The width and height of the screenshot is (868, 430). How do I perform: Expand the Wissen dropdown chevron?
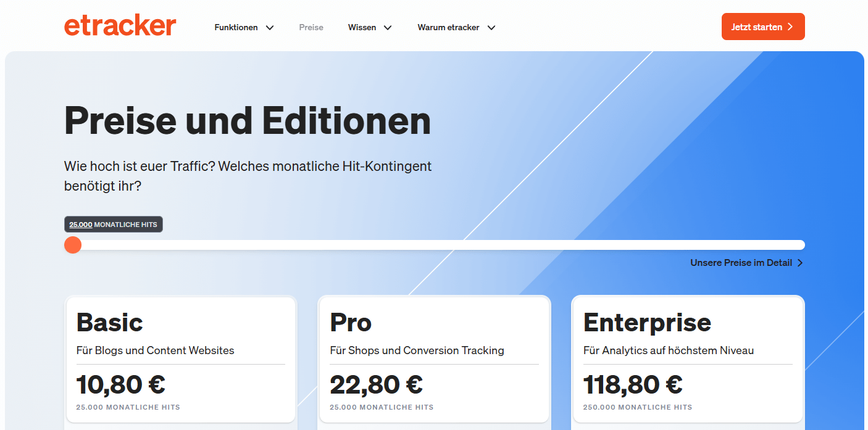coord(388,27)
